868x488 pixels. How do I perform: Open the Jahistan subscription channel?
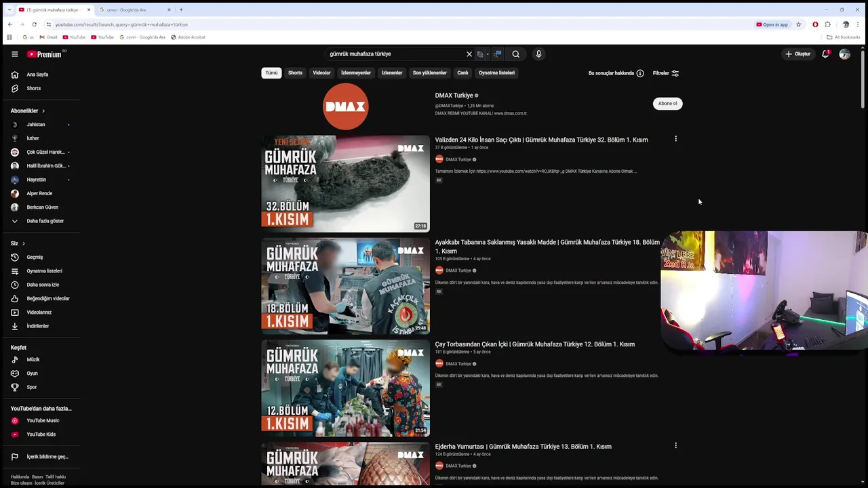coord(36,125)
